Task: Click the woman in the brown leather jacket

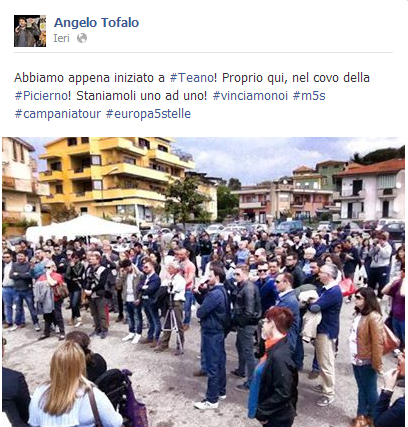Action: tap(367, 352)
